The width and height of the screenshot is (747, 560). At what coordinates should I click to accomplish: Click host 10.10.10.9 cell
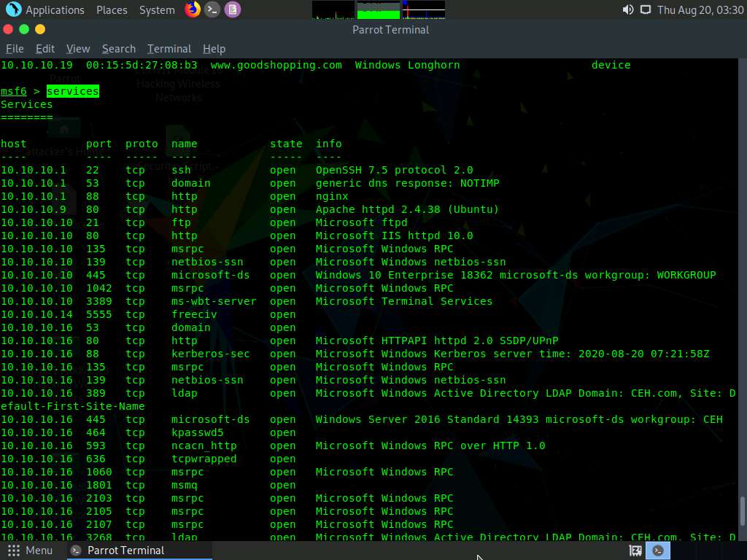pyautogui.click(x=34, y=209)
